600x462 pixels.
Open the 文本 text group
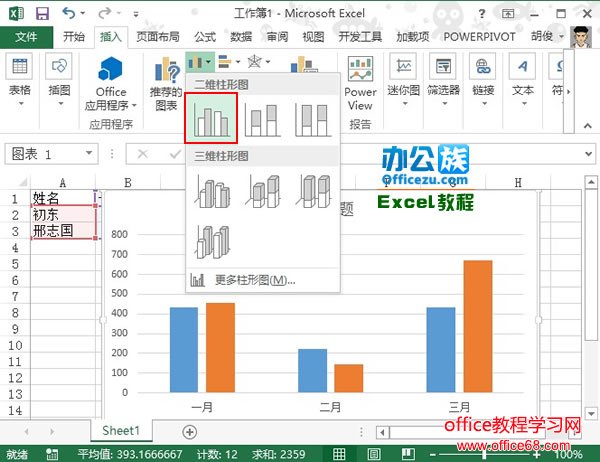(522, 80)
